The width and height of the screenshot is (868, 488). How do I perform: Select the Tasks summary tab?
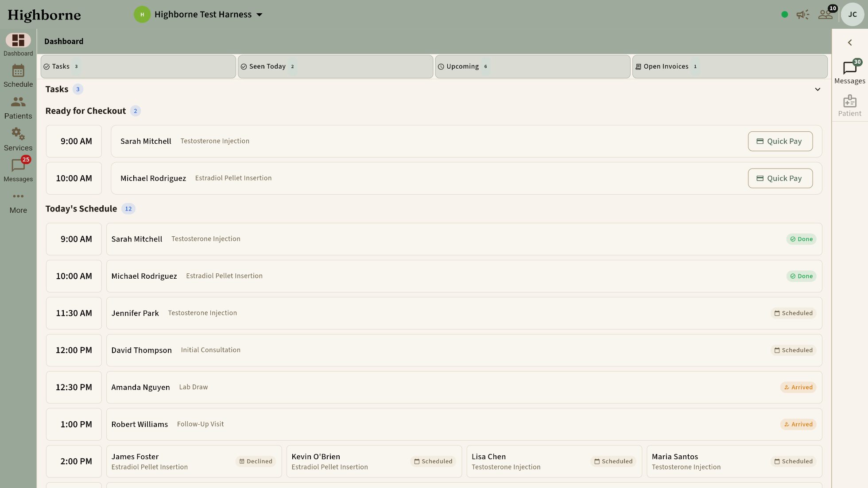click(x=138, y=66)
